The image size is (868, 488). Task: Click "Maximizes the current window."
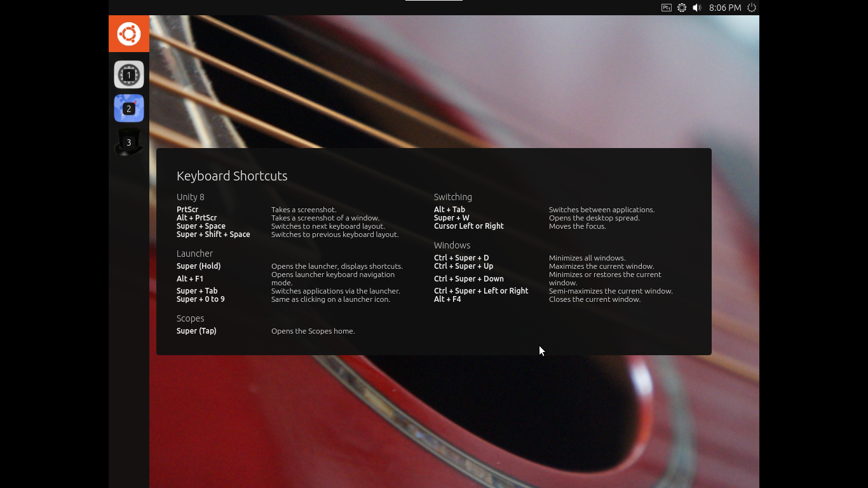(602, 266)
